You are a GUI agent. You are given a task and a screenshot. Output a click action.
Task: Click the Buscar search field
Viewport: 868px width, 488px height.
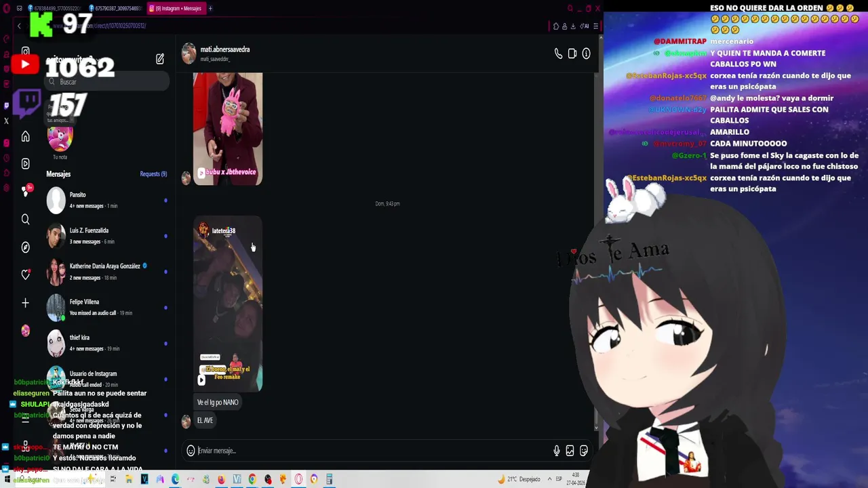pos(107,82)
